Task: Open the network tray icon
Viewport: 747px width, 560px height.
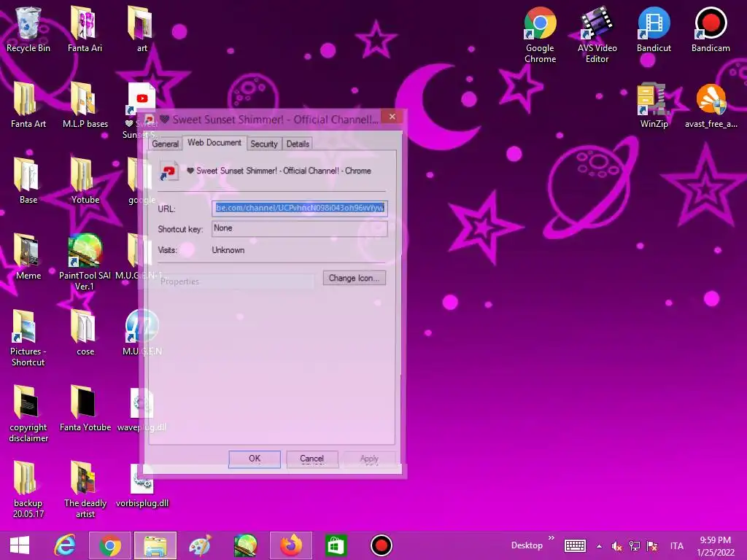Action: coord(635,545)
